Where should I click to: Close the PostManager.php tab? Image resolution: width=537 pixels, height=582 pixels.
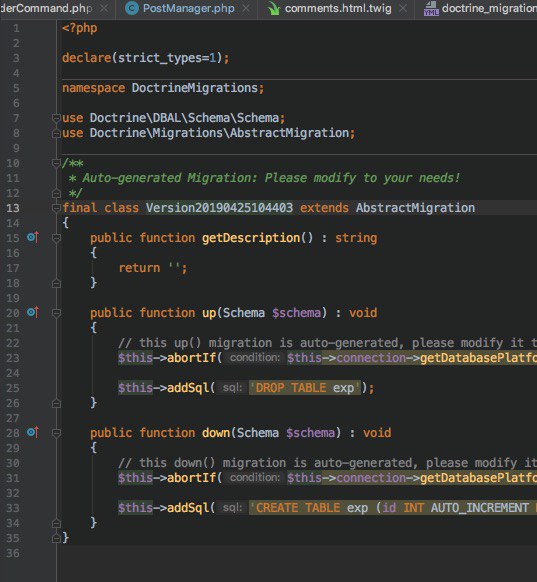click(246, 8)
